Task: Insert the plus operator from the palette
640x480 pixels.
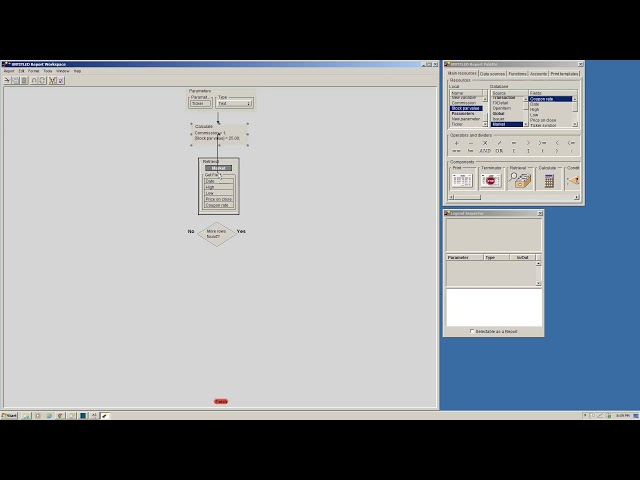Action: (x=456, y=143)
